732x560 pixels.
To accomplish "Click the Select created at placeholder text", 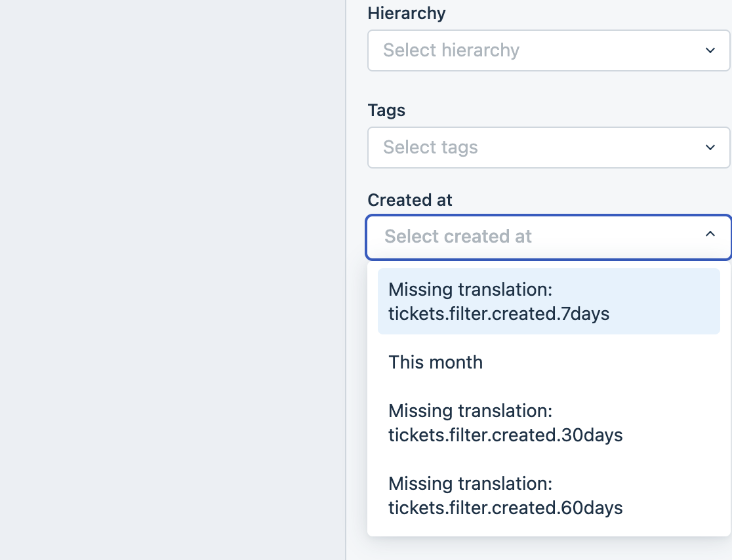I will click(458, 237).
